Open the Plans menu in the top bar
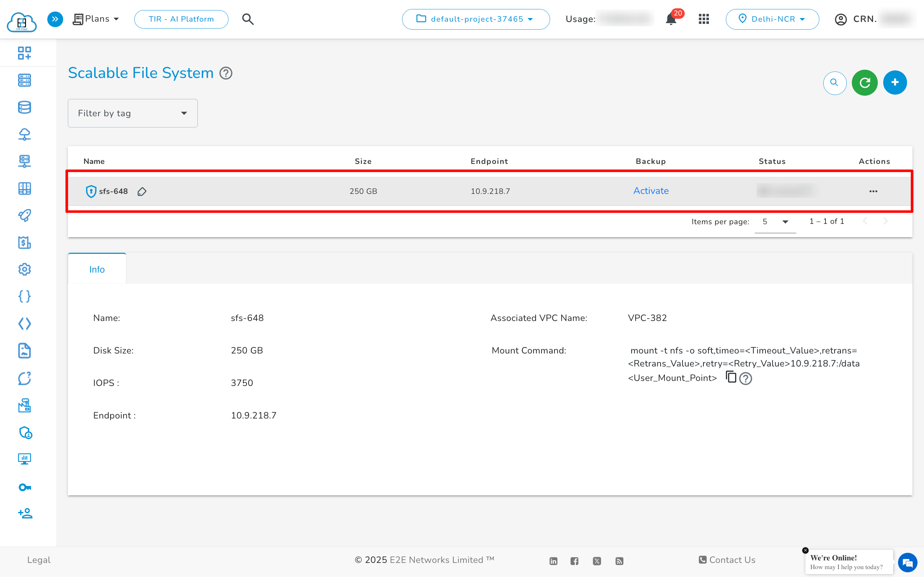The height and width of the screenshot is (577, 924). 96,18
